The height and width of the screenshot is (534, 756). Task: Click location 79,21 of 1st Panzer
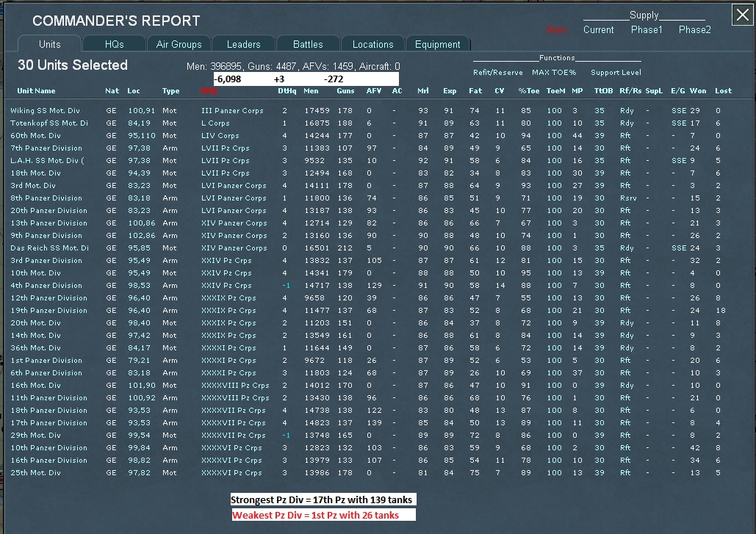pos(139,360)
